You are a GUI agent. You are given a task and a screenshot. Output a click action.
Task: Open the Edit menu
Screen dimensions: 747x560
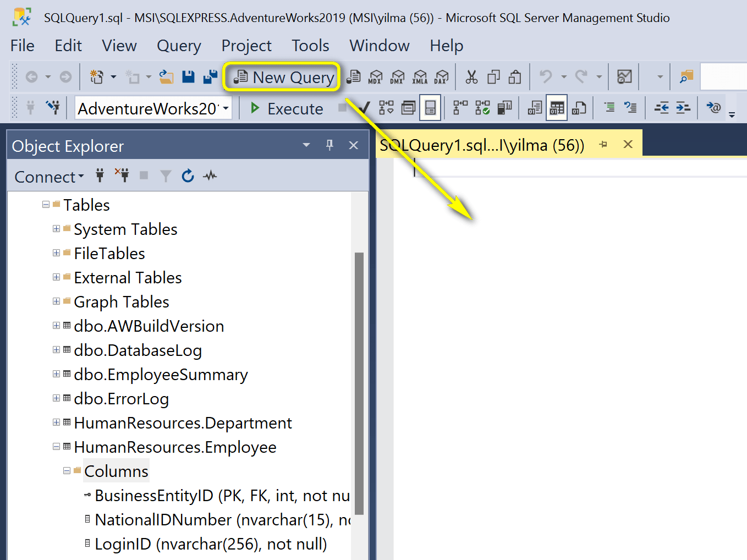pos(68,46)
